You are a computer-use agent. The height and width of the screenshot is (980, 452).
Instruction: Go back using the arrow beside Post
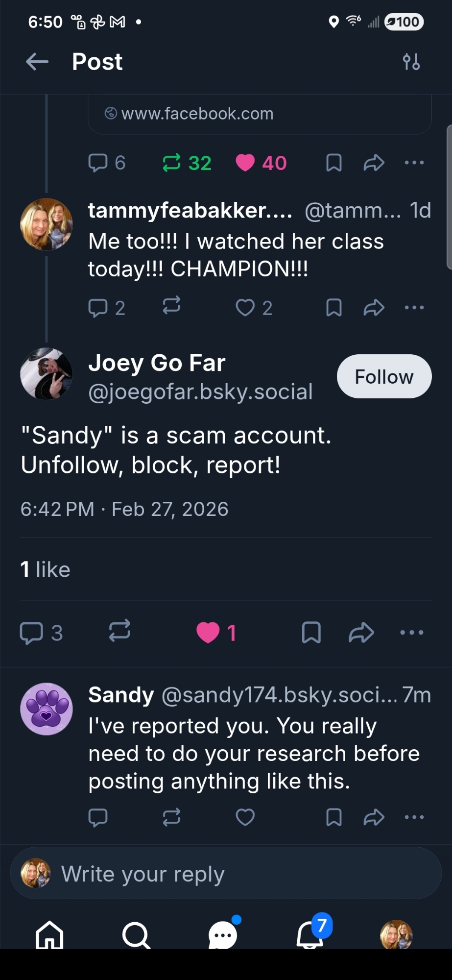point(37,62)
